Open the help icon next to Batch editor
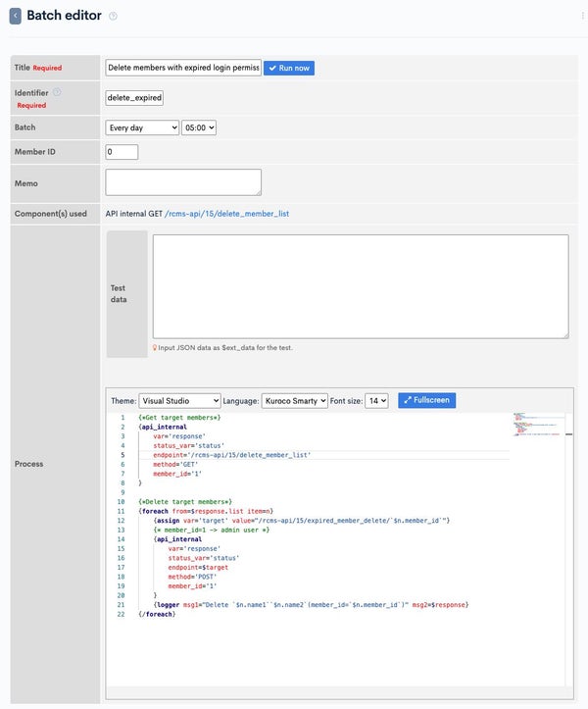588x709 pixels. tap(113, 17)
